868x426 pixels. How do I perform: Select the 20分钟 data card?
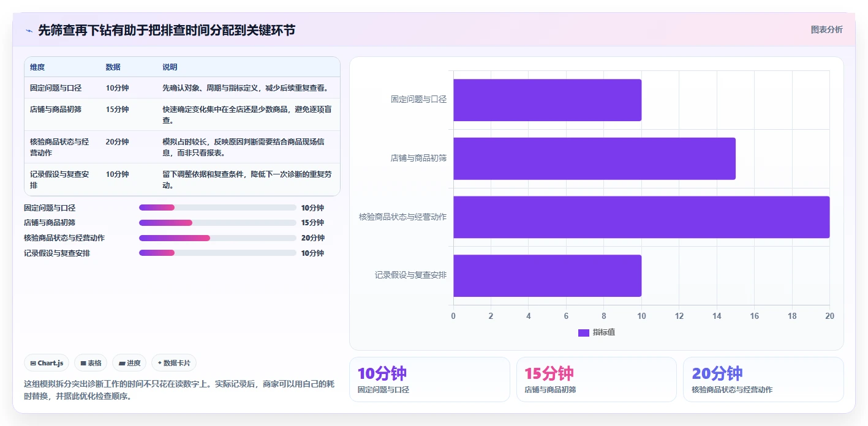pos(763,379)
